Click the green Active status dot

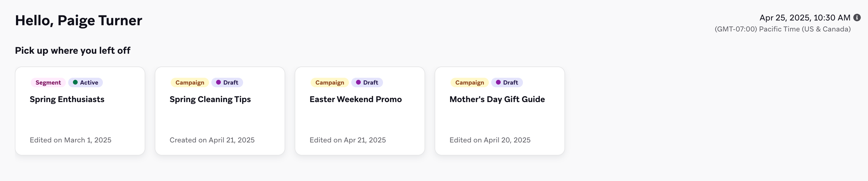76,82
